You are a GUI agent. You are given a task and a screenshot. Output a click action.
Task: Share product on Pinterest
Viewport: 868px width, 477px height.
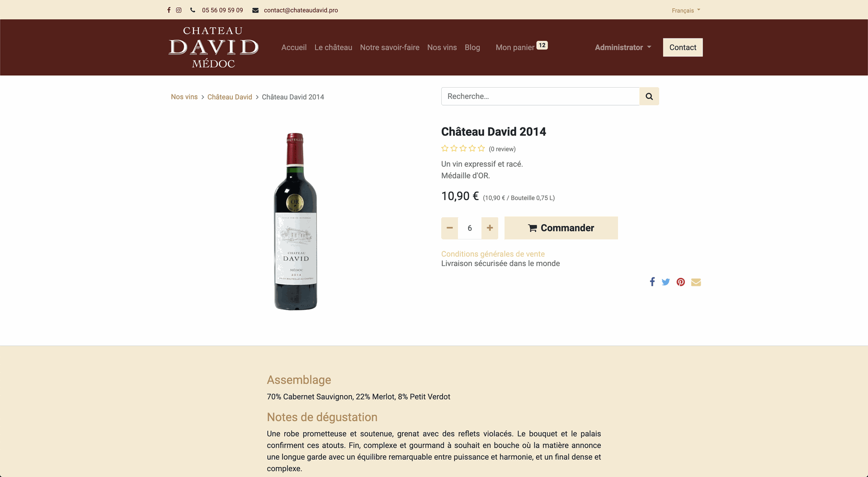click(681, 282)
